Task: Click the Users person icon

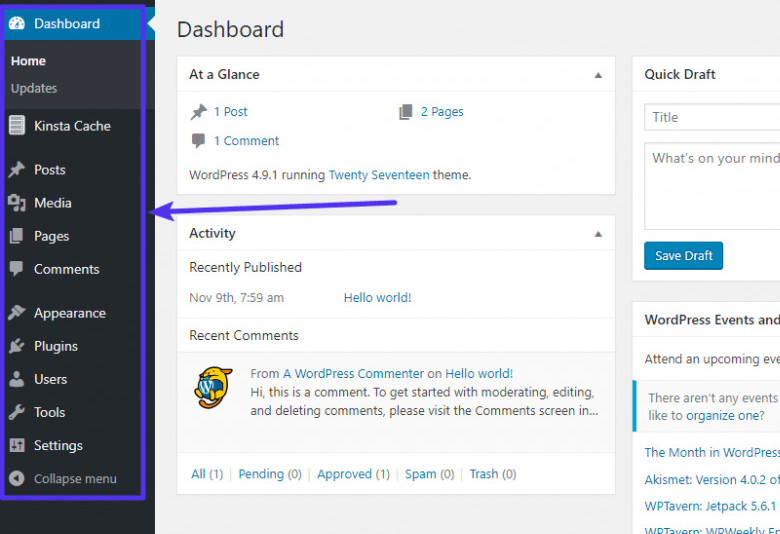Action: (16, 379)
